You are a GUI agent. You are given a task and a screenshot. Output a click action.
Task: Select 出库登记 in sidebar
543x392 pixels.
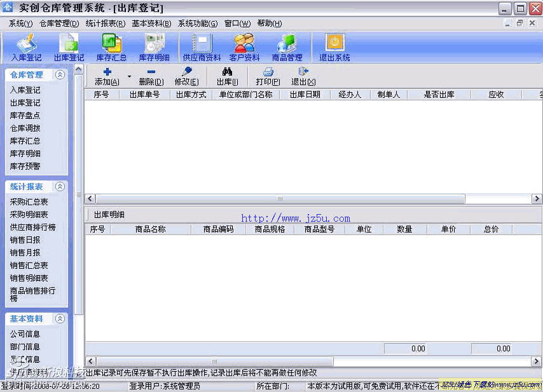pyautogui.click(x=25, y=103)
